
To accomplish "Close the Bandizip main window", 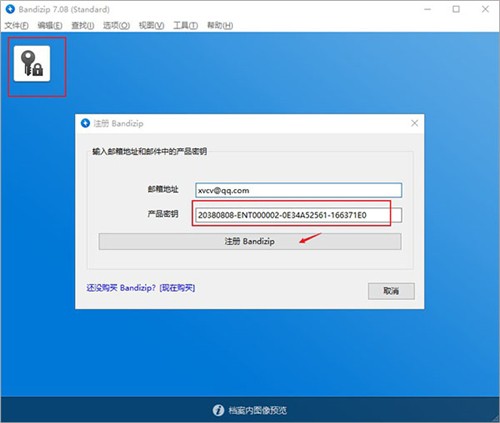I will (x=485, y=9).
